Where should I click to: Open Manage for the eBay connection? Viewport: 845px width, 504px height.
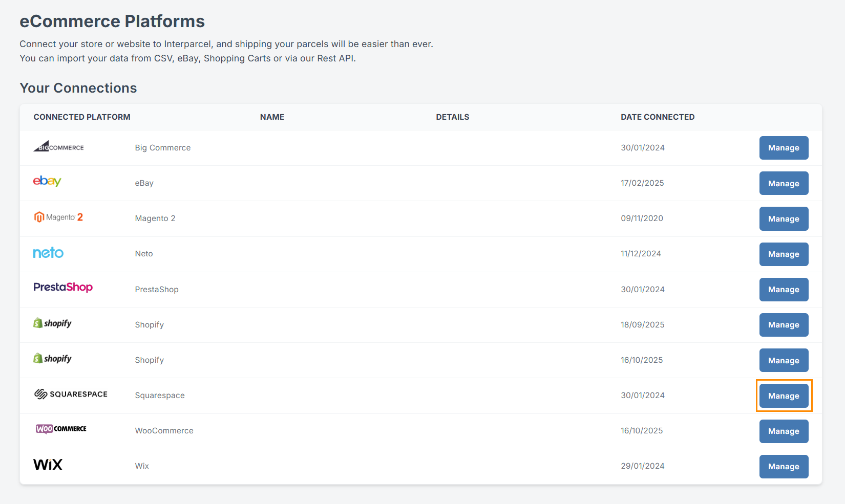tap(784, 183)
